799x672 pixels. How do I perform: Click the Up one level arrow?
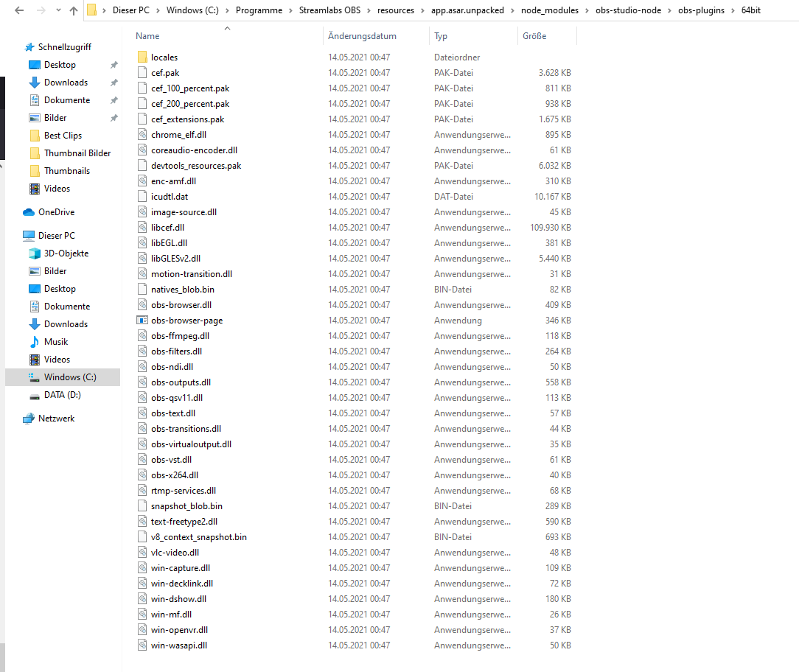(74, 11)
